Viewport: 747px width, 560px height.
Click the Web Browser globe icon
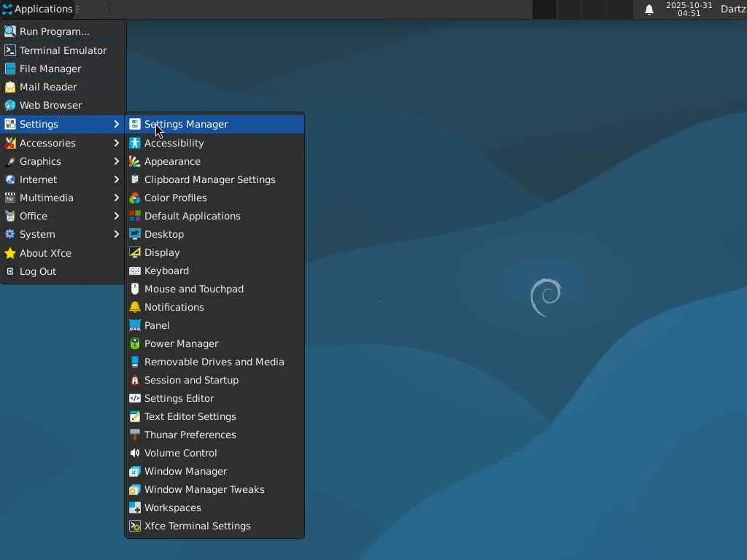tap(10, 105)
